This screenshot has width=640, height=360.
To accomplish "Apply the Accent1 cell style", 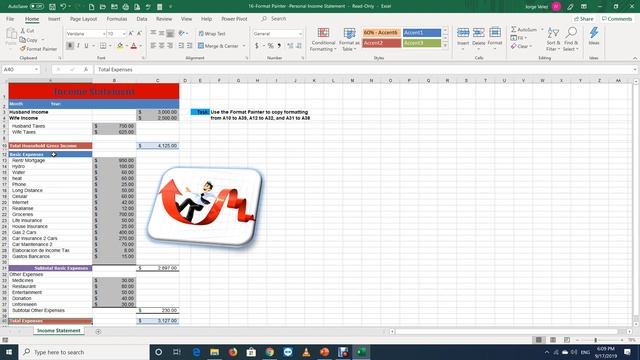I will [x=422, y=33].
